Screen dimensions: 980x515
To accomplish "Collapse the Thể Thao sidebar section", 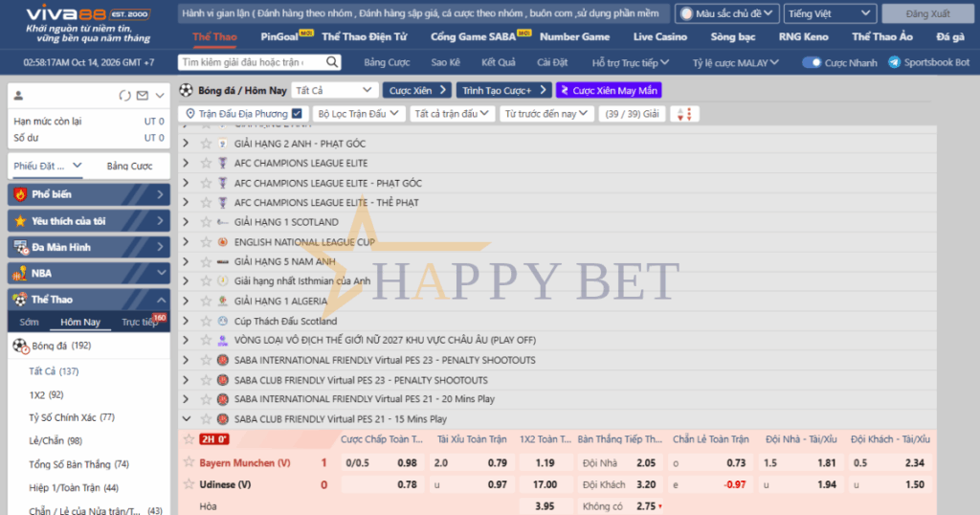I will tap(161, 300).
